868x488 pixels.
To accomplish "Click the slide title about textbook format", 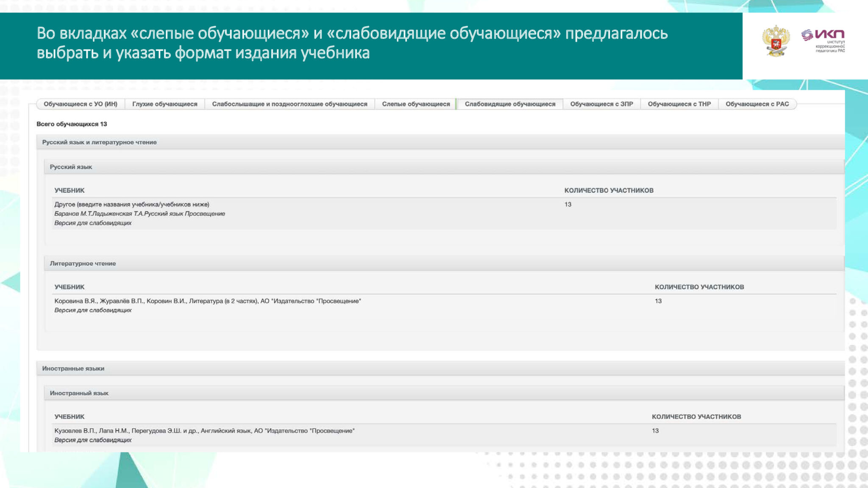I will pos(352,43).
